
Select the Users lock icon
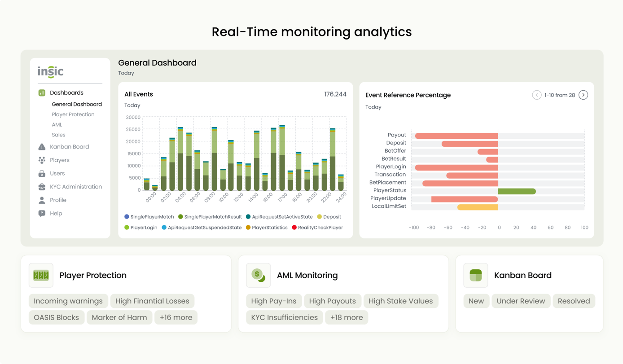(42, 174)
